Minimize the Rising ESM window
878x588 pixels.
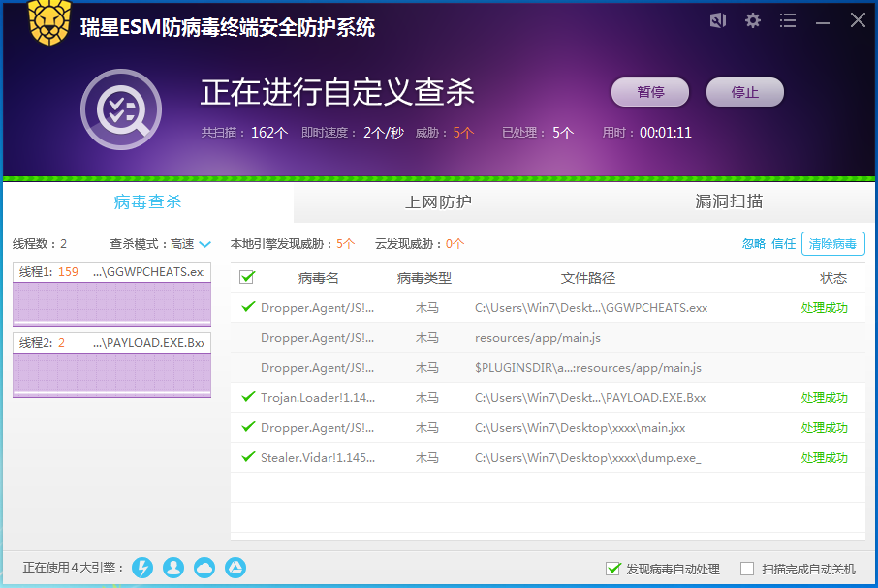823,22
